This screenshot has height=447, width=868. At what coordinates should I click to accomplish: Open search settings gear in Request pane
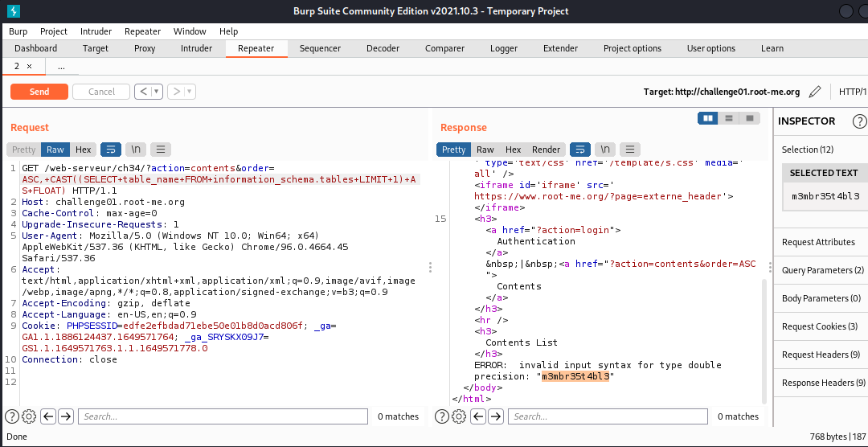30,416
